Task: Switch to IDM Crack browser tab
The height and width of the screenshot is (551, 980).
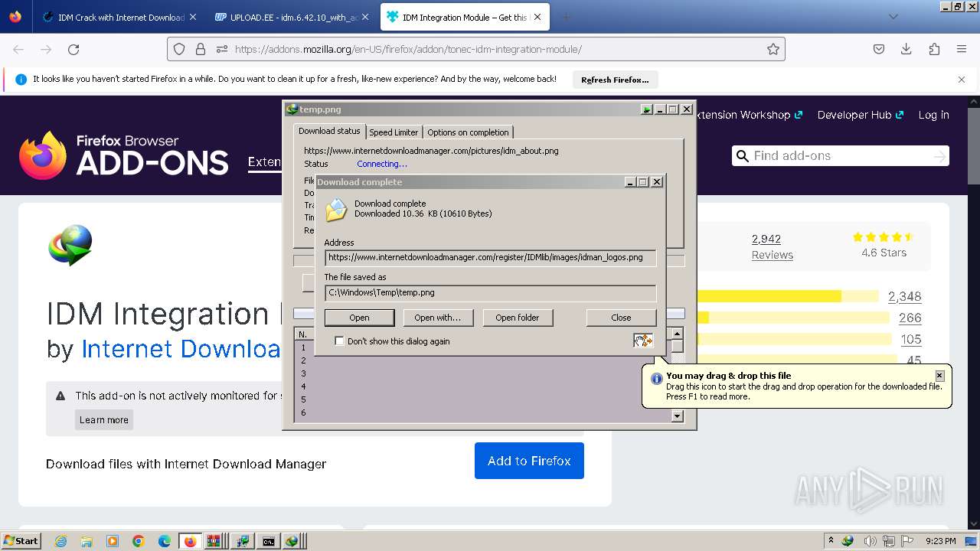Action: pyautogui.click(x=119, y=17)
